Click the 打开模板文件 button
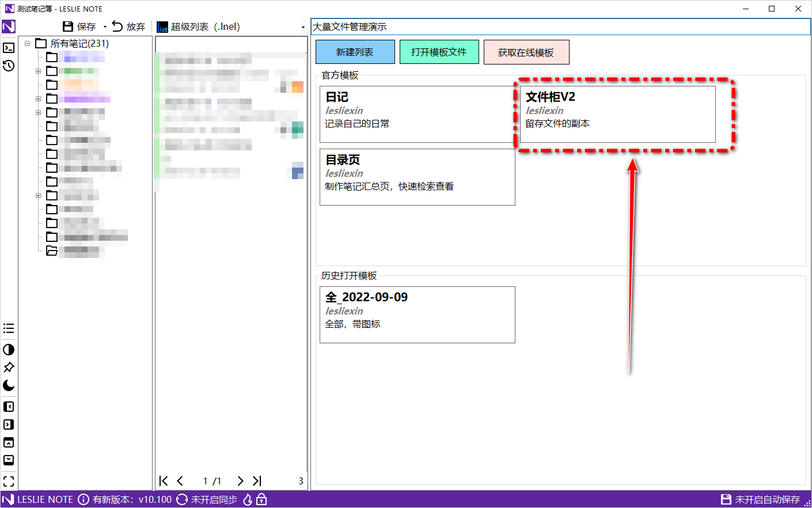Viewport: 812px width, 508px height. pyautogui.click(x=439, y=52)
